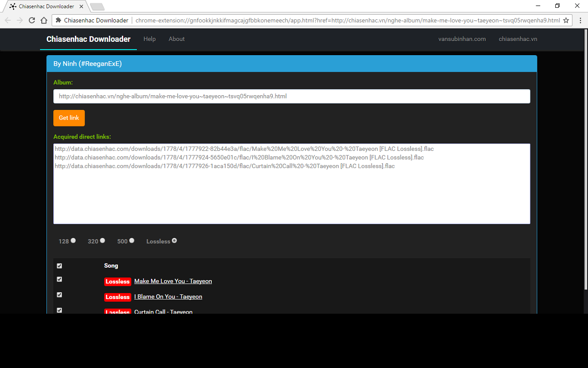Click extension puzzle icon in address bar
Viewport: 588px width, 368px height.
[58, 20]
